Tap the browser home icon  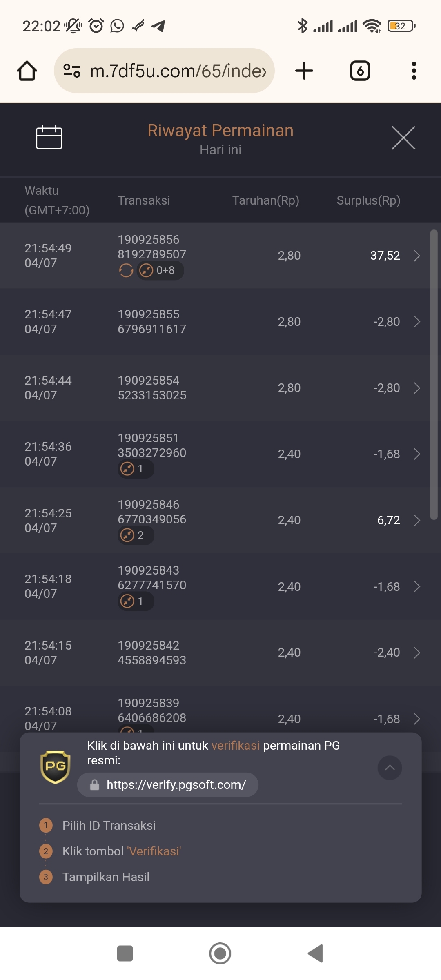coord(27,71)
